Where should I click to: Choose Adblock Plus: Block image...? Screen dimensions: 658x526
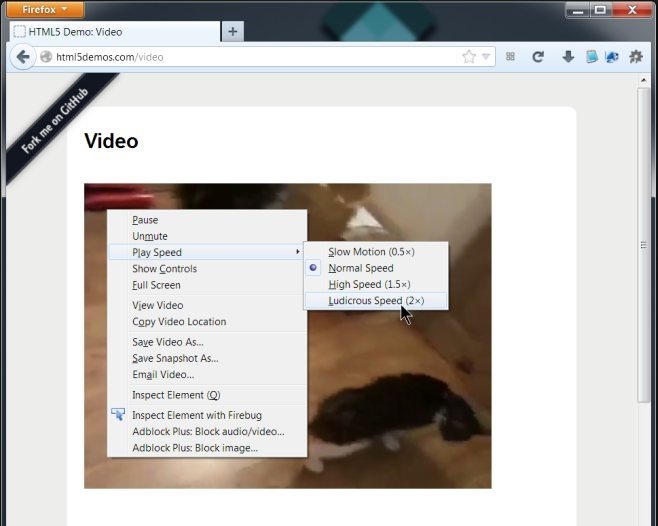pos(207,448)
